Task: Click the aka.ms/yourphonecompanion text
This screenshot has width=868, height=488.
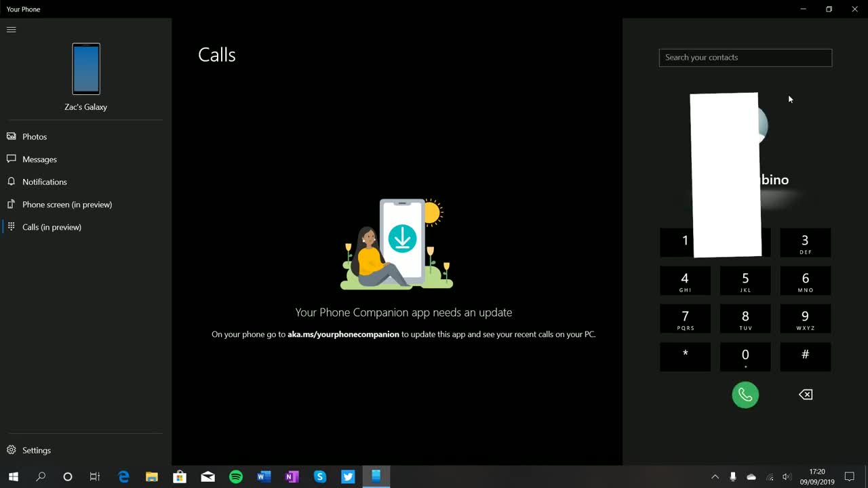Action: click(x=343, y=334)
